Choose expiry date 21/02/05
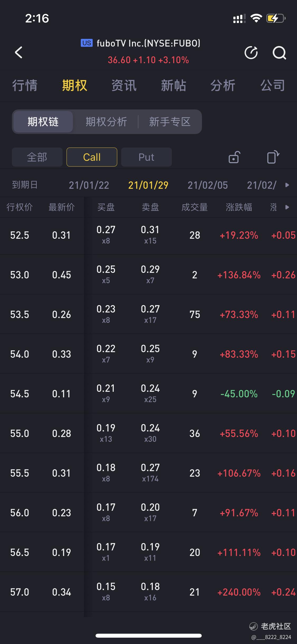The image size is (297, 644). pyautogui.click(x=208, y=185)
